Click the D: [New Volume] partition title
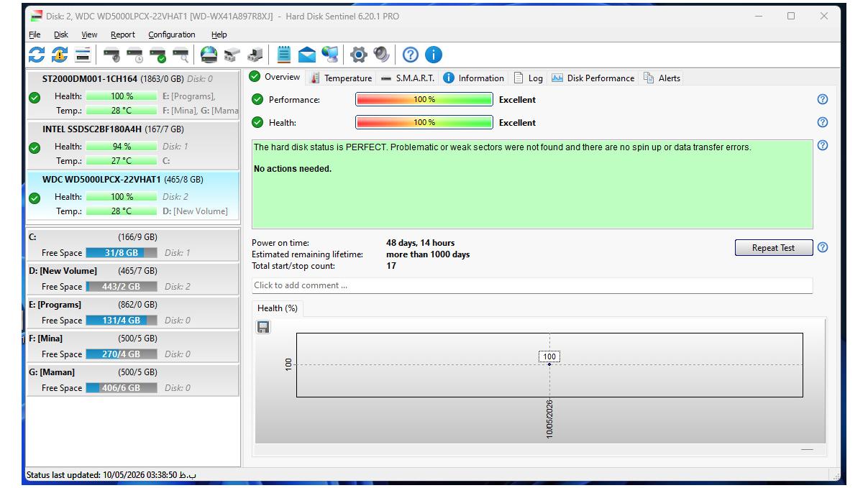This screenshot has height=488, width=868. 63,271
